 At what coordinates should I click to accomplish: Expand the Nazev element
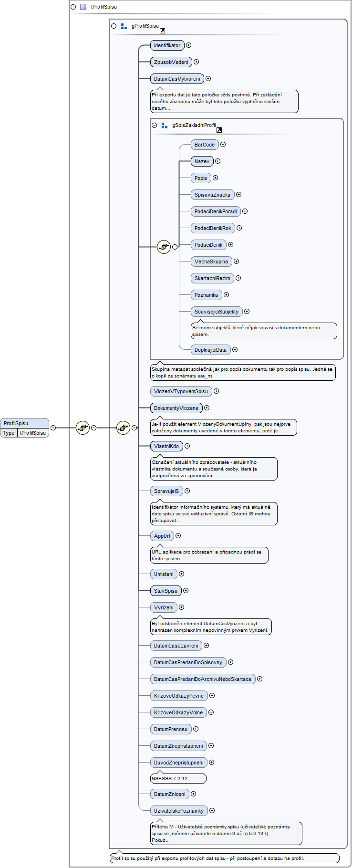click(218, 161)
